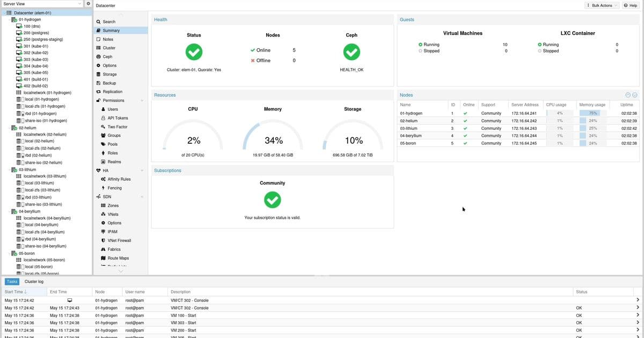
Task: Select Summary in the Datacenter menu
Action: [121, 31]
